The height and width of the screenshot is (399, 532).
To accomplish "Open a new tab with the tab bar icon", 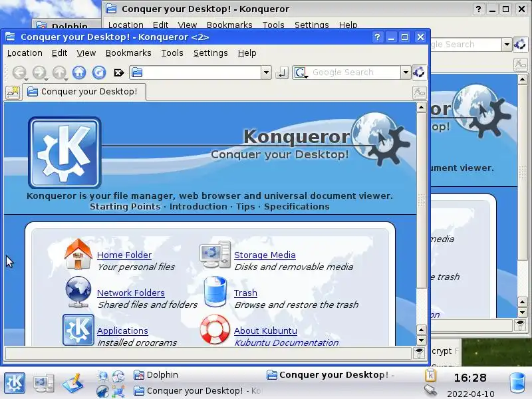I will 13,92.
